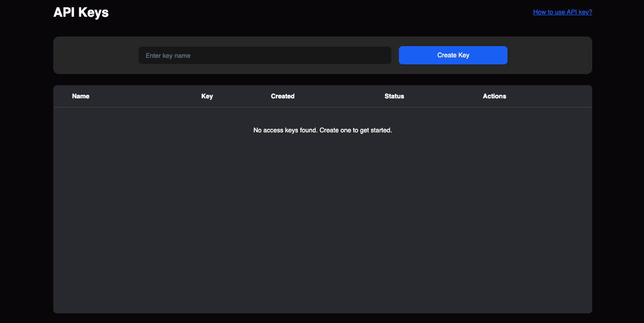The height and width of the screenshot is (323, 644).
Task: Click the Actions column header
Action: tap(494, 96)
